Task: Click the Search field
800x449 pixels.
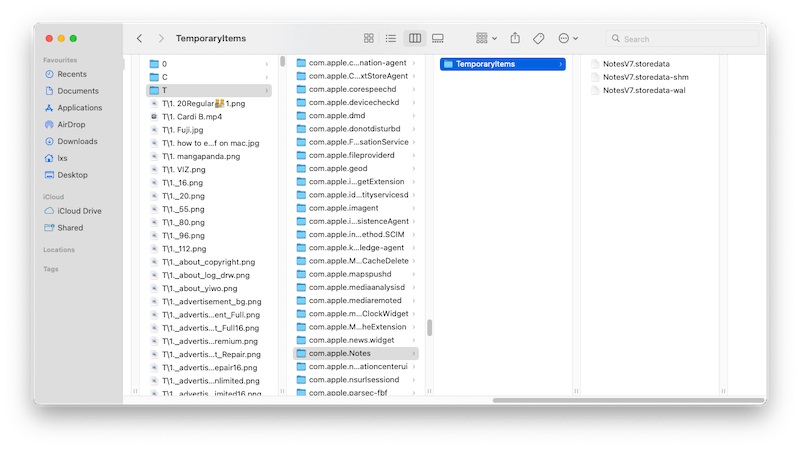Action: pos(682,39)
